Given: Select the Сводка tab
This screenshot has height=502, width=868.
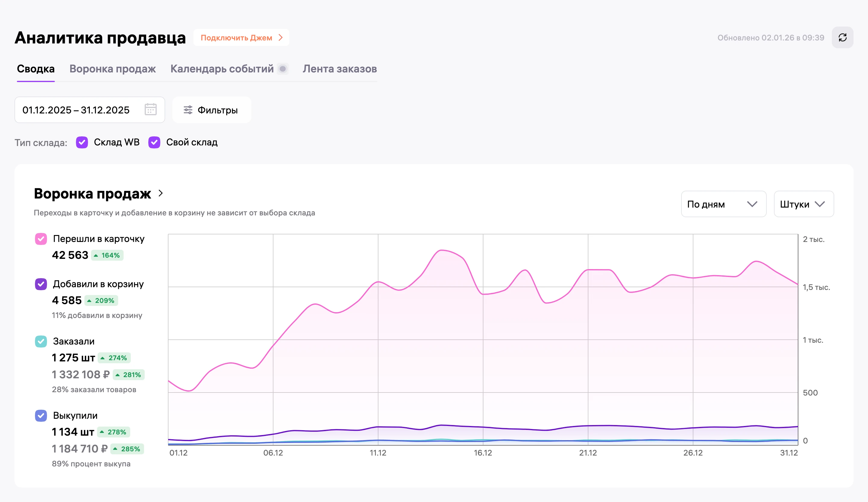Looking at the screenshot, I should pos(36,68).
